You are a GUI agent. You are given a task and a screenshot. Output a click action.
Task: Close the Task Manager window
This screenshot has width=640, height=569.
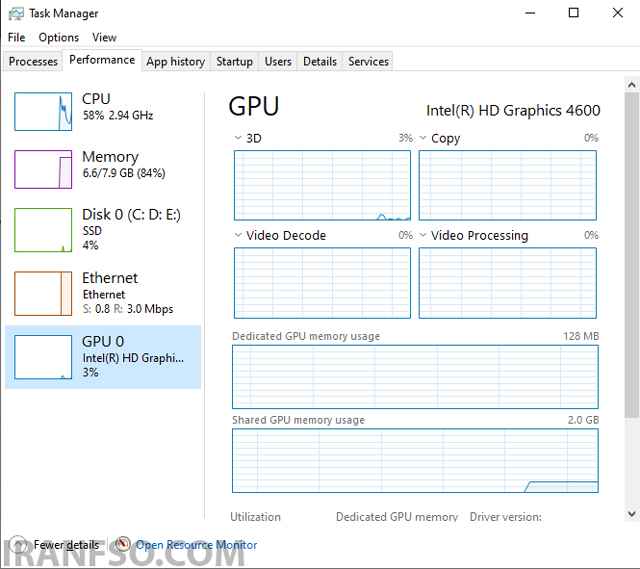tap(618, 13)
